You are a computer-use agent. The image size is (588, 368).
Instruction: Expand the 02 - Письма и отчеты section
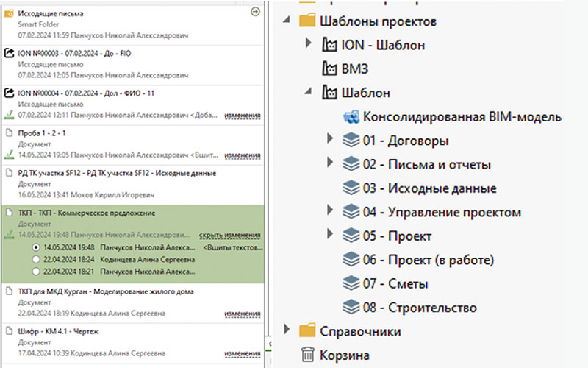pyautogui.click(x=329, y=162)
